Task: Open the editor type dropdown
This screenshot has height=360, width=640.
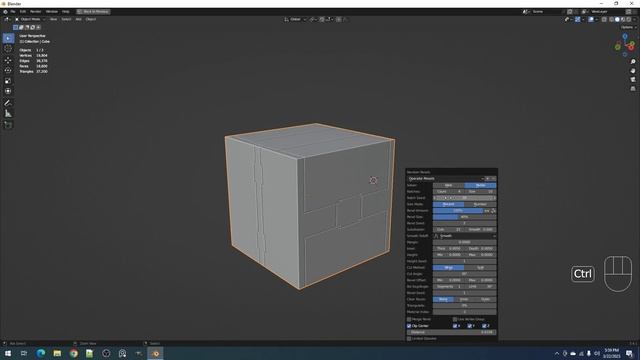Action: [x=7, y=19]
